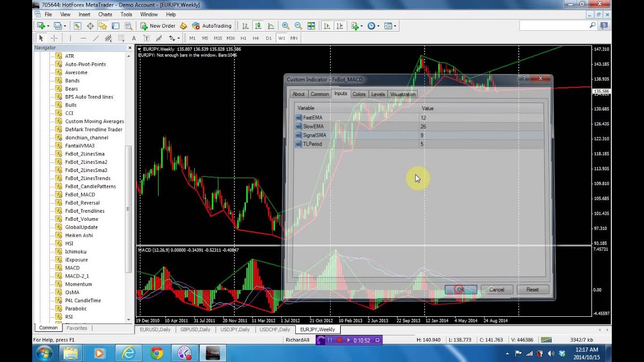Toggle the Navigator panel toolbar icon

point(103,26)
